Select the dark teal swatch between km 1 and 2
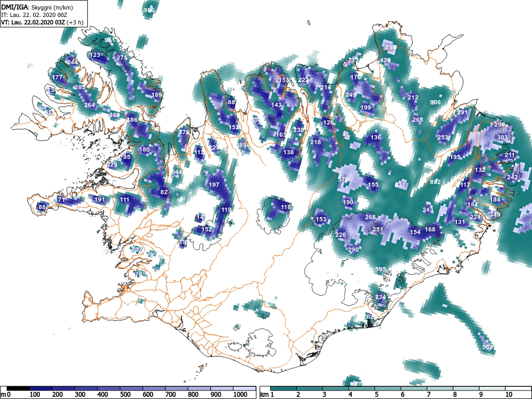The image size is (532, 399). coord(284,389)
